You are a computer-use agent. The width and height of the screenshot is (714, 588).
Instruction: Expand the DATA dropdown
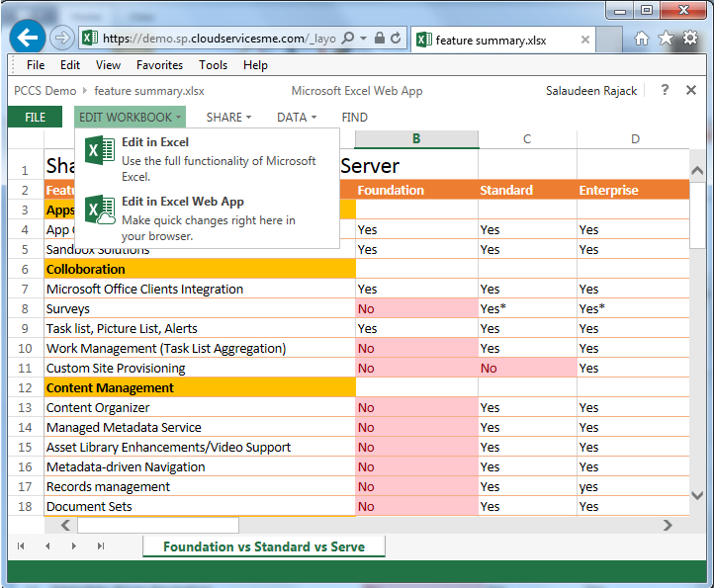297,118
